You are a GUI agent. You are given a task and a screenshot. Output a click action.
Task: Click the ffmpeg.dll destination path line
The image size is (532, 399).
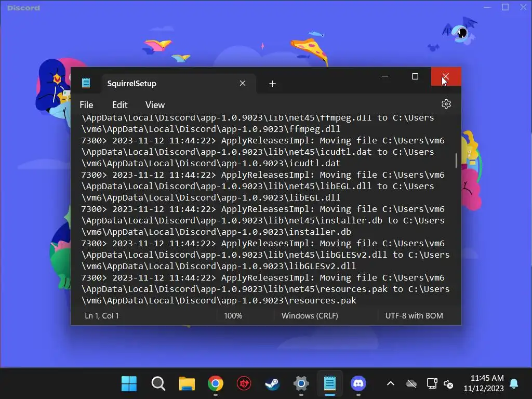[x=211, y=129]
